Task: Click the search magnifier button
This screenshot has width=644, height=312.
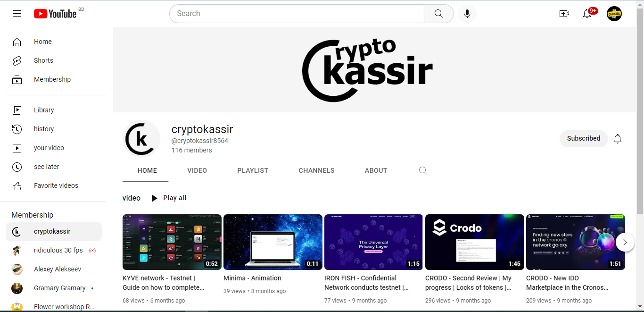Action: tap(438, 14)
